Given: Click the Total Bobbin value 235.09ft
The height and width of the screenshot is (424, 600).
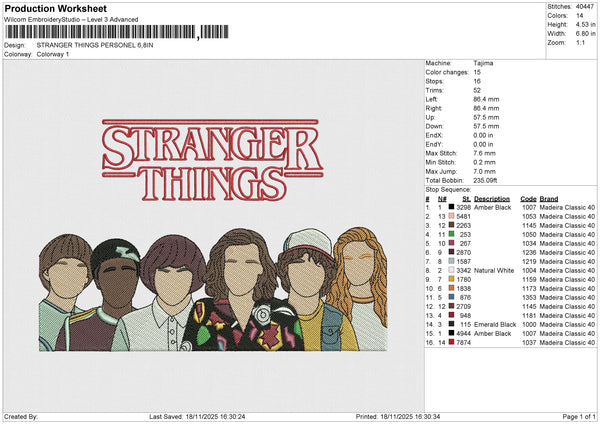Looking at the screenshot, I should click(x=486, y=180).
